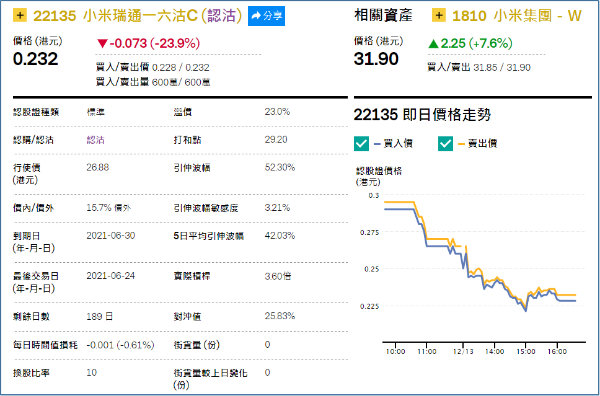Image resolution: width=600 pixels, height=396 pixels.
Task: Click the 15:00 time label on chart
Action: coord(525,351)
